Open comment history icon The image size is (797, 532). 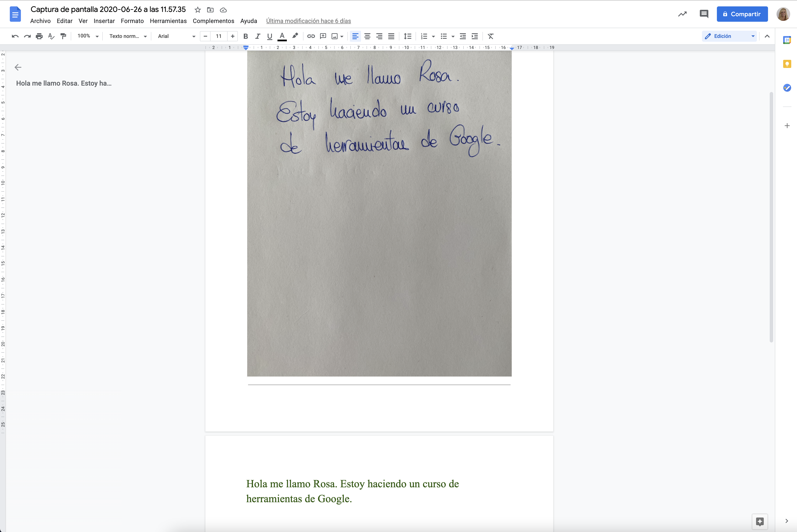(x=704, y=14)
